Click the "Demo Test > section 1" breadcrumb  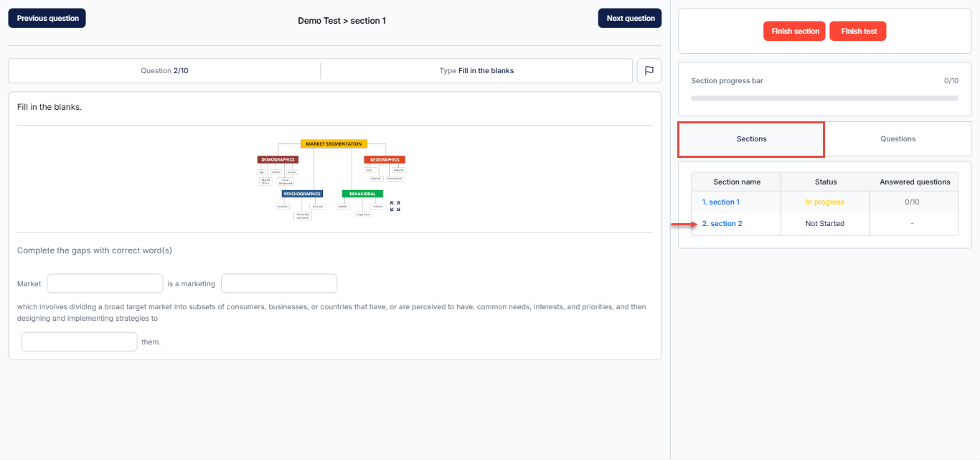pyautogui.click(x=341, y=21)
